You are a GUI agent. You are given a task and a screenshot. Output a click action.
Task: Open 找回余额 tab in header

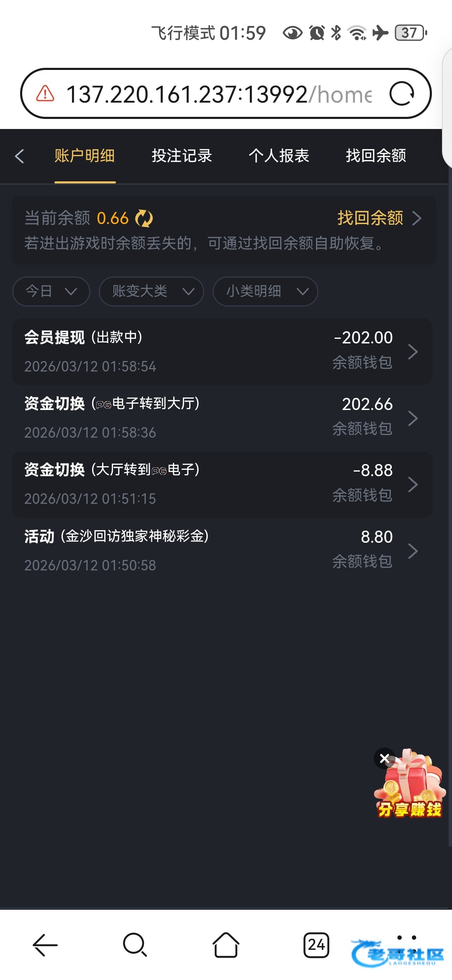[376, 156]
